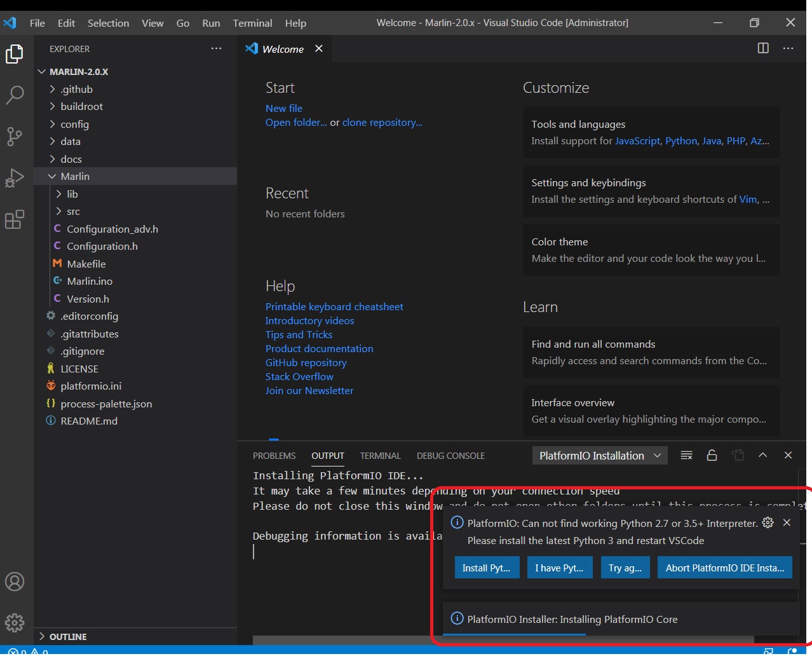Open Makefile in Explorer

point(86,264)
